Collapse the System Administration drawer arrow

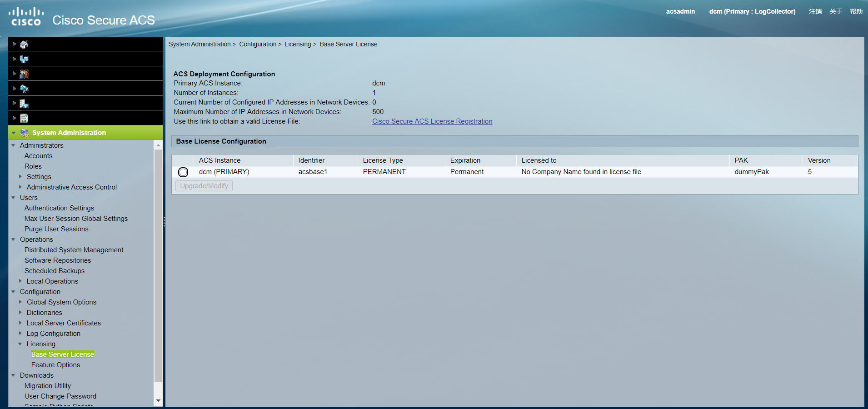tap(14, 133)
